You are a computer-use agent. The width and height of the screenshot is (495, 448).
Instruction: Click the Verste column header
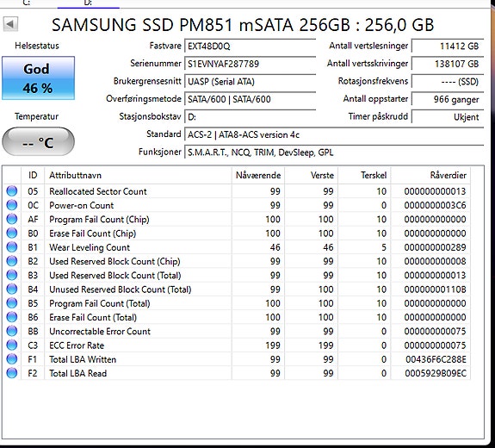pos(312,176)
